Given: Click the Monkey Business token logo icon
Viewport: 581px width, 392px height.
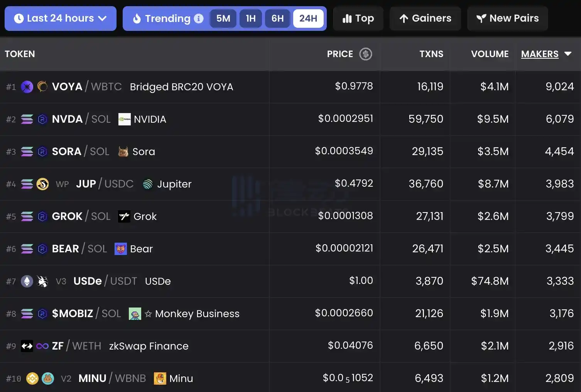Looking at the screenshot, I should (135, 314).
